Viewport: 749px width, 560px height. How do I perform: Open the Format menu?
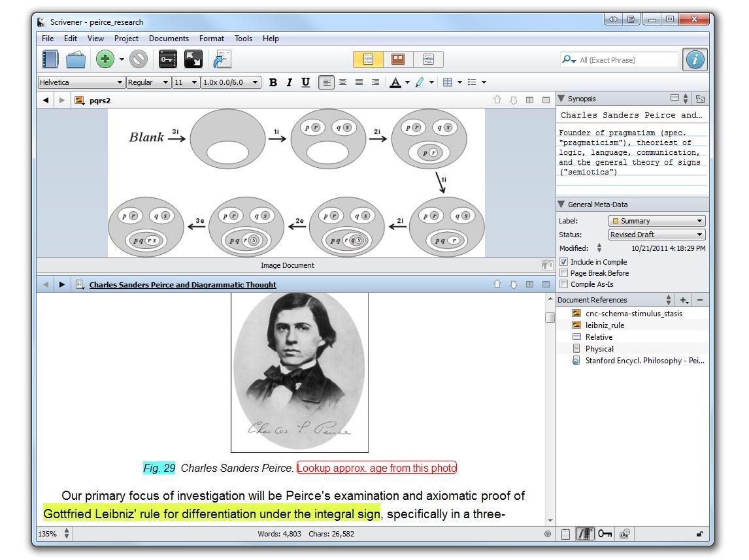[x=212, y=39]
